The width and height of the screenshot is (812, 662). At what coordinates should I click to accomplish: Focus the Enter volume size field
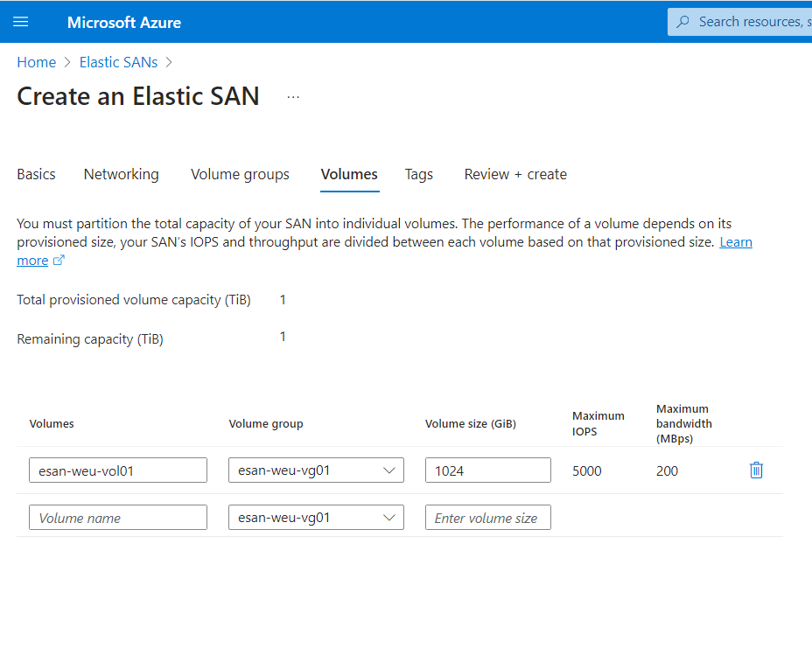click(x=488, y=517)
